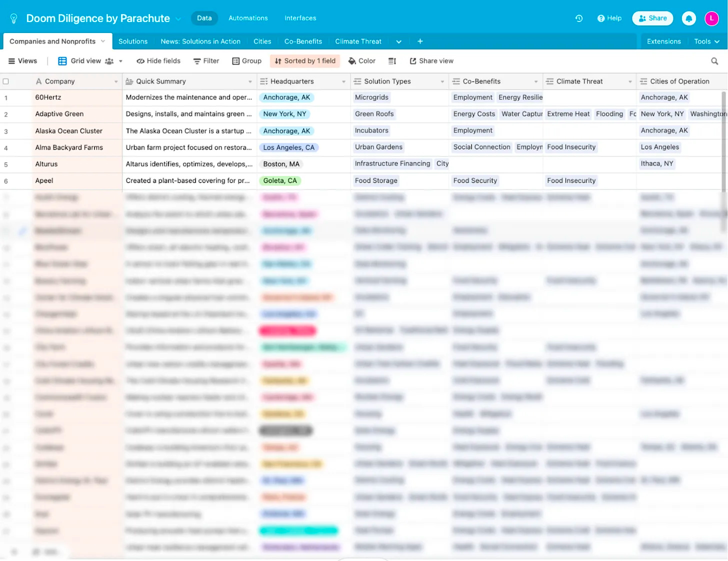Open the Cities table tab
This screenshot has width=728, height=561.
(x=262, y=41)
